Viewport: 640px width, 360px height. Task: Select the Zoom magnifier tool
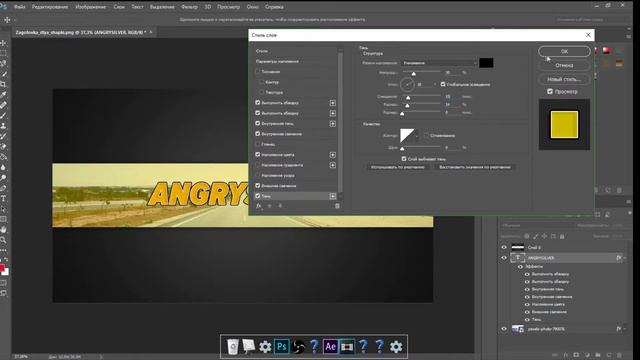(x=3, y=240)
